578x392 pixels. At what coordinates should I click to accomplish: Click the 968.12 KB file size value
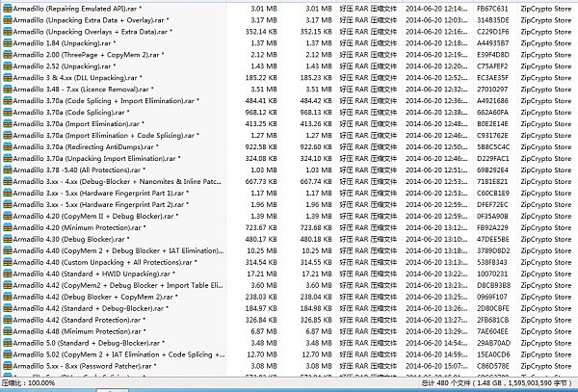click(x=261, y=113)
